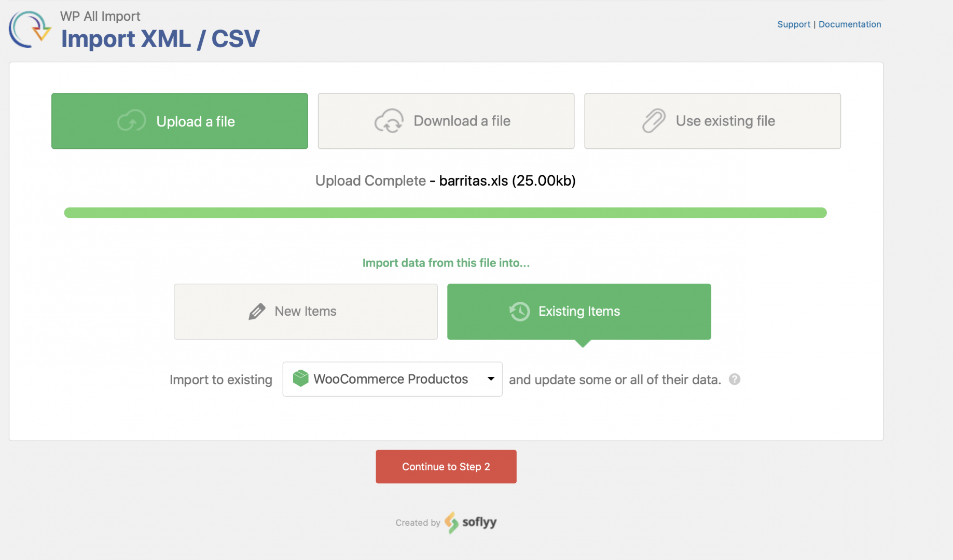Click the cloud upload icon

tap(131, 121)
